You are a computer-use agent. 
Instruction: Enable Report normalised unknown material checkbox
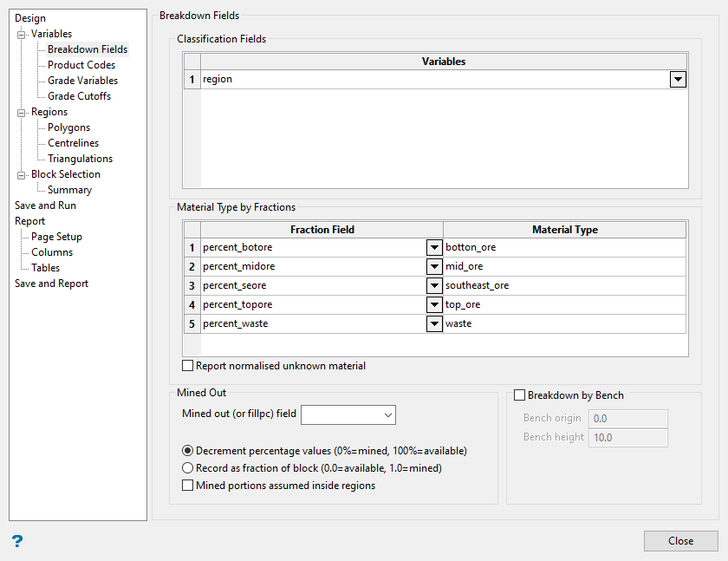(188, 366)
